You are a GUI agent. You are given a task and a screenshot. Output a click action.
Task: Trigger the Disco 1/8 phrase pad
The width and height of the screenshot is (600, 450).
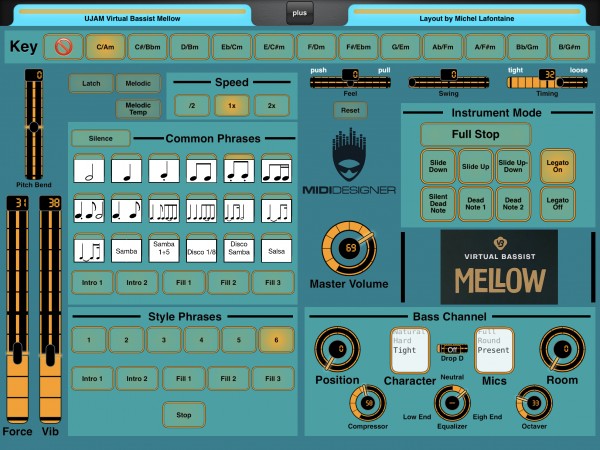[201, 248]
